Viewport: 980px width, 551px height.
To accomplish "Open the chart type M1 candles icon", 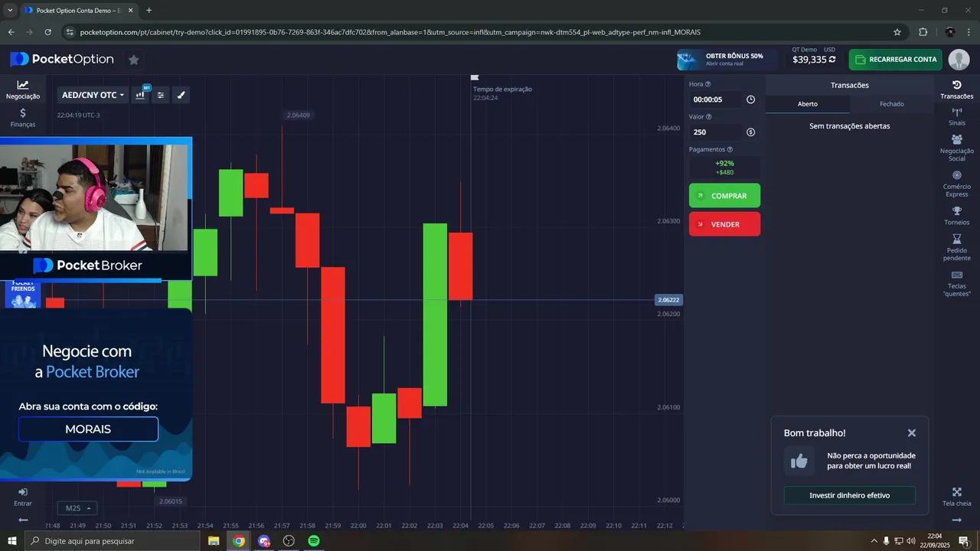I will (141, 94).
